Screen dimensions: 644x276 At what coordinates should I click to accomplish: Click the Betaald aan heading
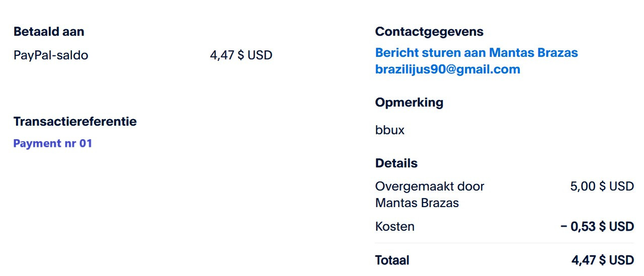coord(49,32)
